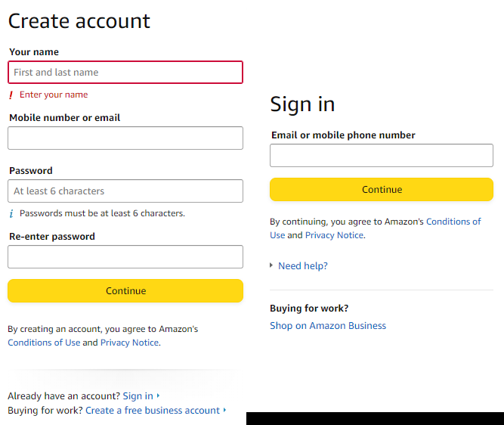Image resolution: width=504 pixels, height=425 pixels.
Task: Focus the Your name input field
Action: [x=125, y=73]
